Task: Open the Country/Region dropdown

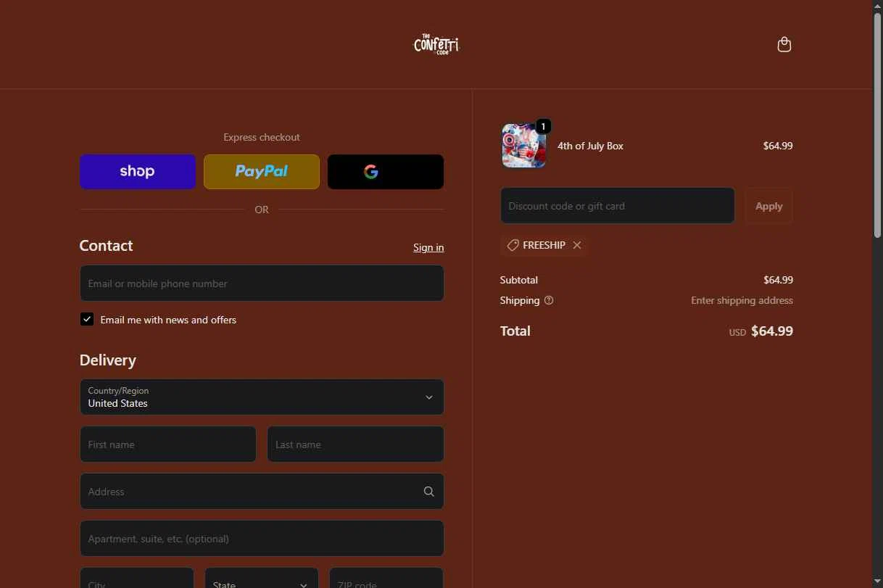Action: (x=262, y=397)
